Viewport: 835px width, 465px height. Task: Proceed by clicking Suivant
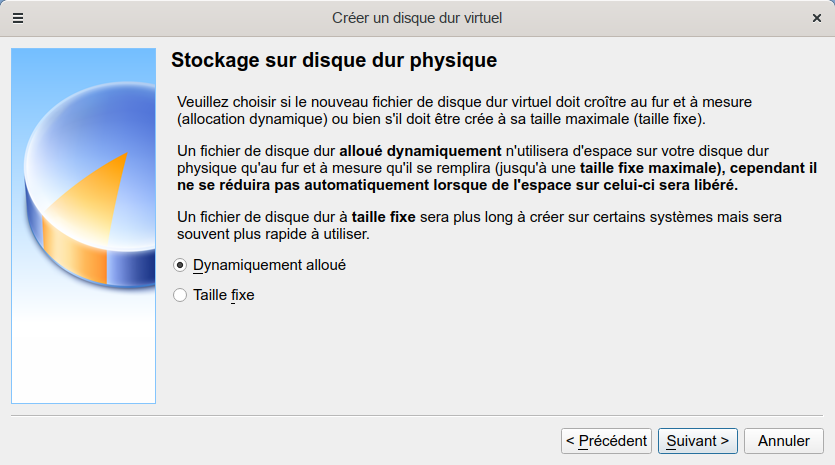point(699,440)
